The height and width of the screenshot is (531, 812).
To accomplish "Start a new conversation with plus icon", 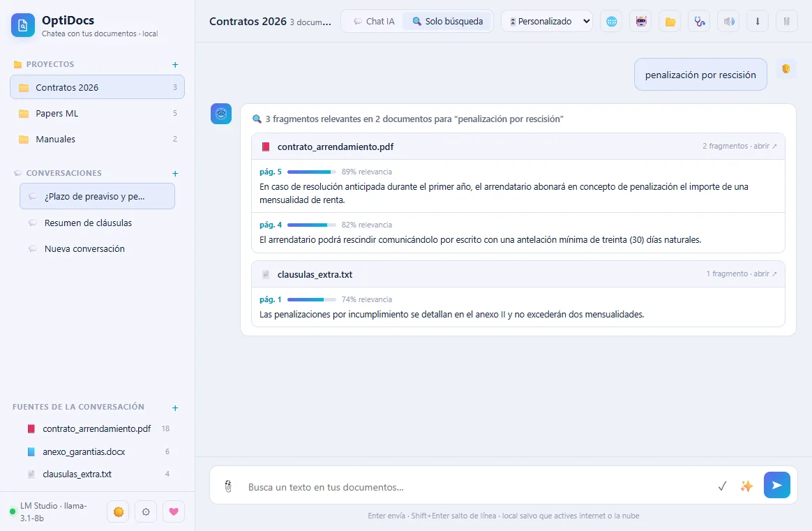I will [175, 174].
